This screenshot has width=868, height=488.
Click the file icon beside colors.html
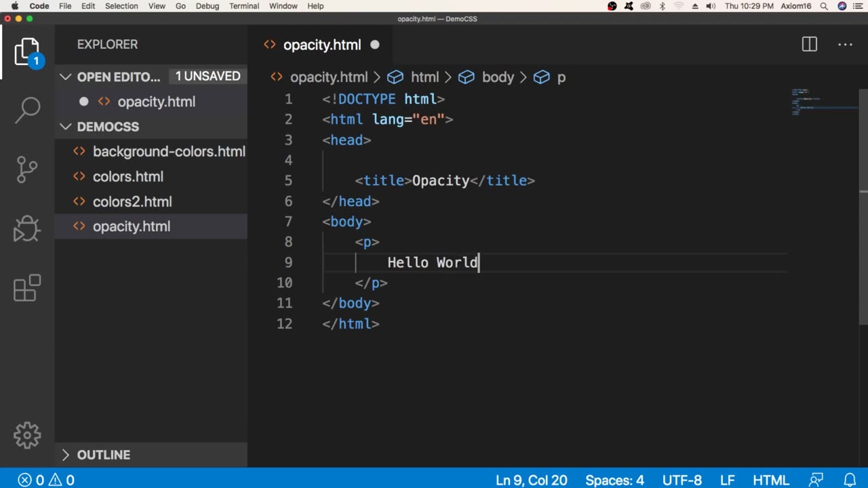click(x=79, y=176)
